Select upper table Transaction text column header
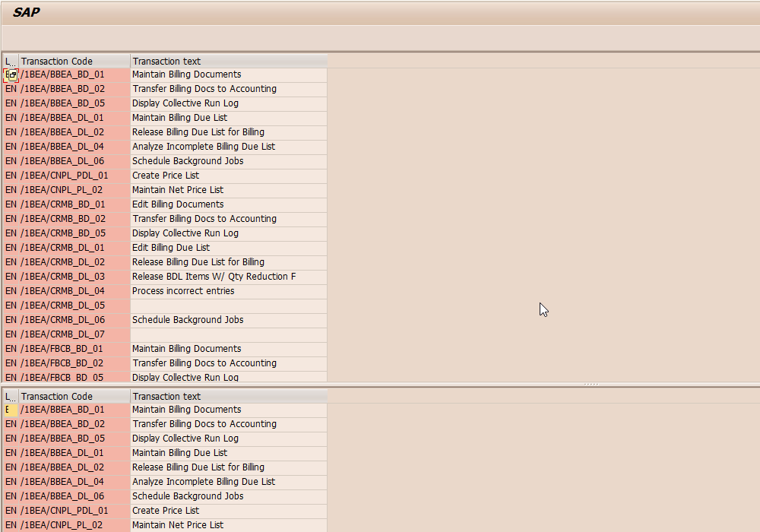 (229, 61)
